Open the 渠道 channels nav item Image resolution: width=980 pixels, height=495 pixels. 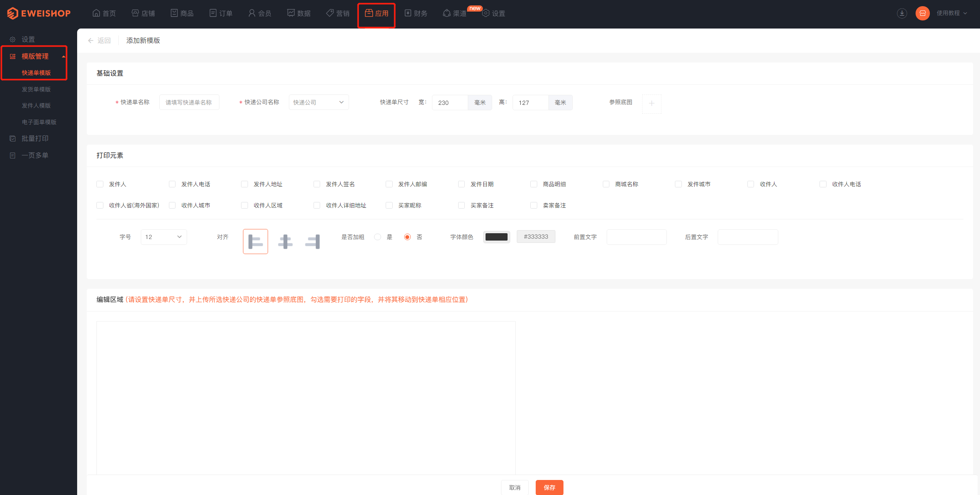point(455,13)
